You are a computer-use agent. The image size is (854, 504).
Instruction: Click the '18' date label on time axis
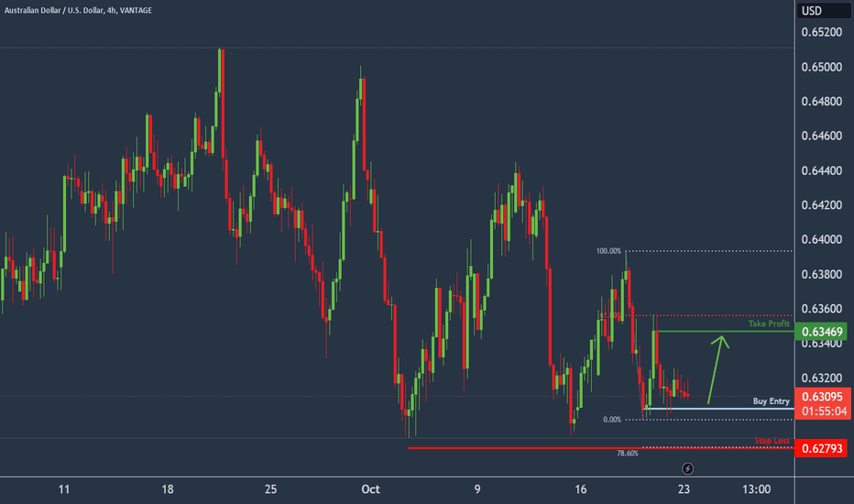click(167, 489)
